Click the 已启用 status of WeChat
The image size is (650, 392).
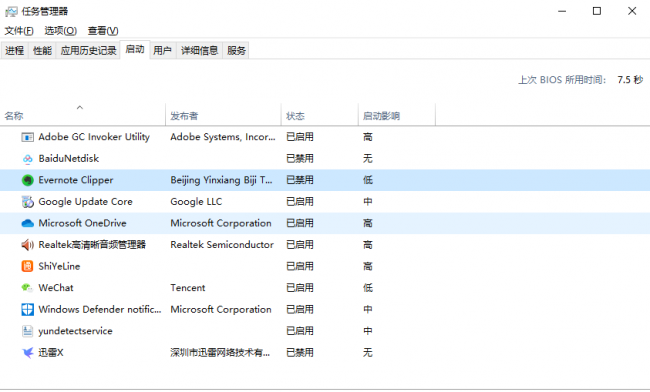(x=300, y=288)
